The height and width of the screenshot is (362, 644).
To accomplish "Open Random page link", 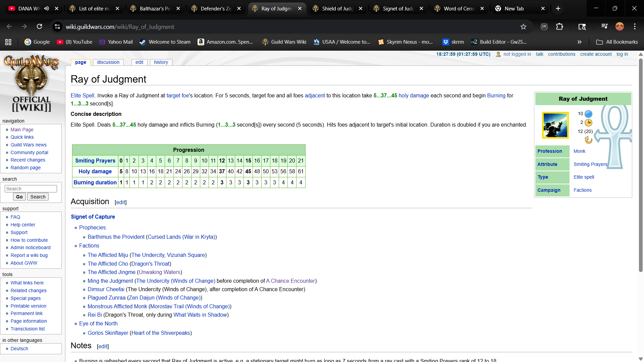I will (x=25, y=168).
